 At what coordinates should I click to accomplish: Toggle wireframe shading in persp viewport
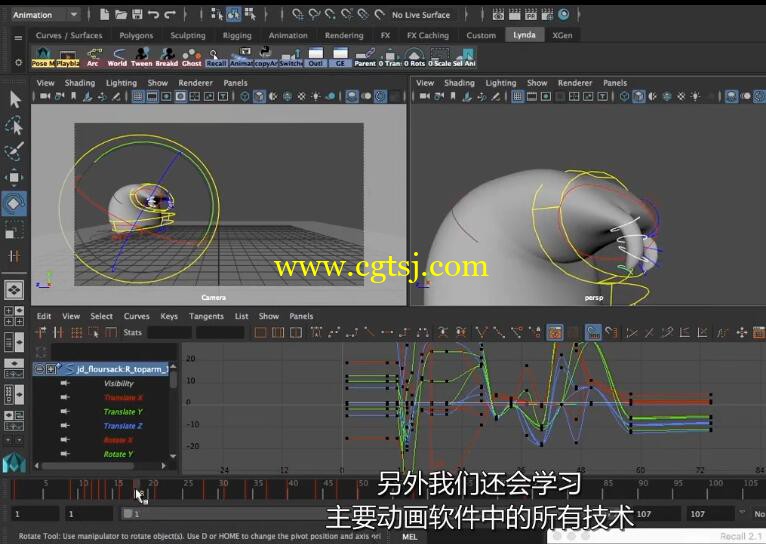(624, 97)
